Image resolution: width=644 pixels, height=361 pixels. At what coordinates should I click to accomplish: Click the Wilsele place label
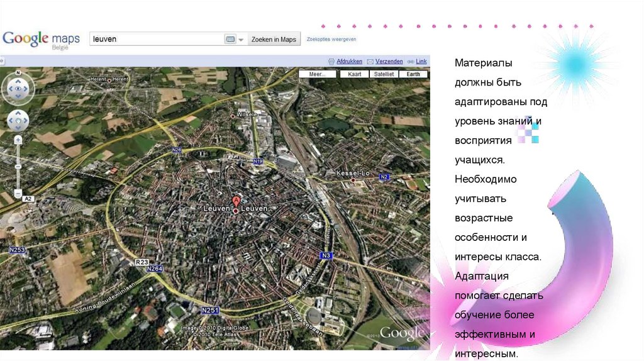point(247,114)
